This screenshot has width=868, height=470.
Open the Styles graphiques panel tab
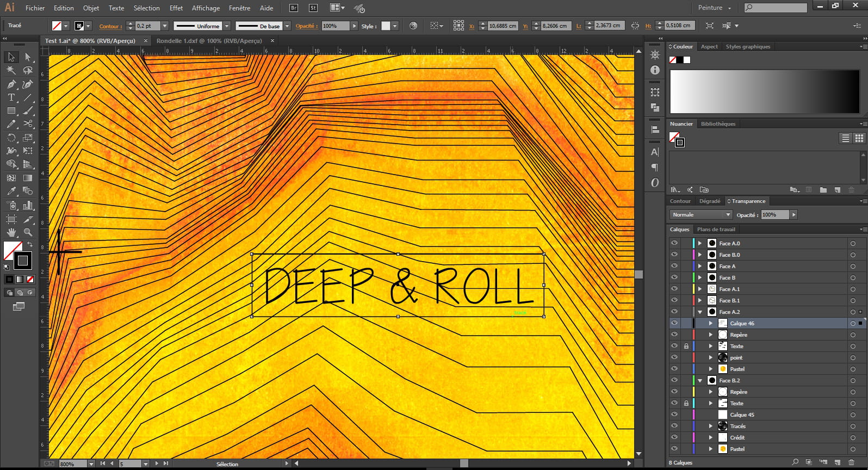coord(748,47)
